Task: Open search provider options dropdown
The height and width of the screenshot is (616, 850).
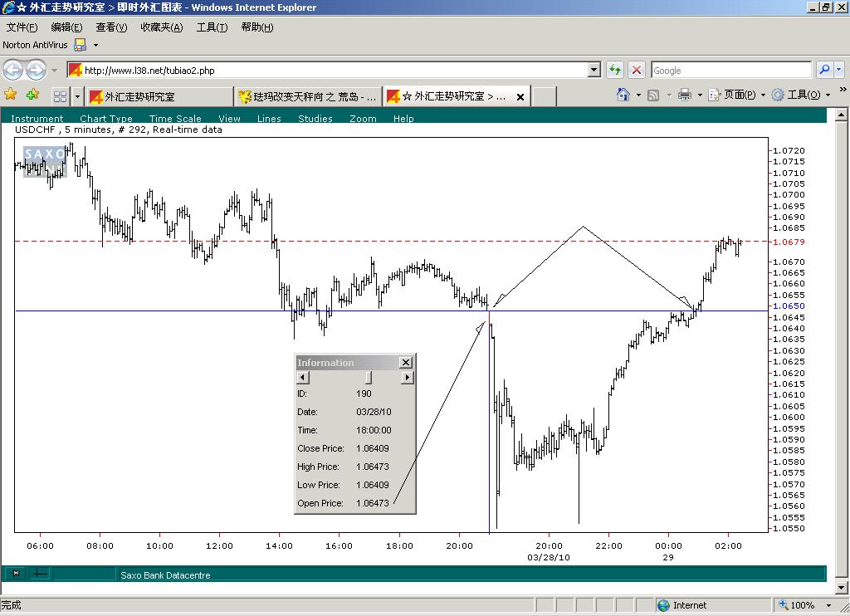Action: tap(838, 70)
